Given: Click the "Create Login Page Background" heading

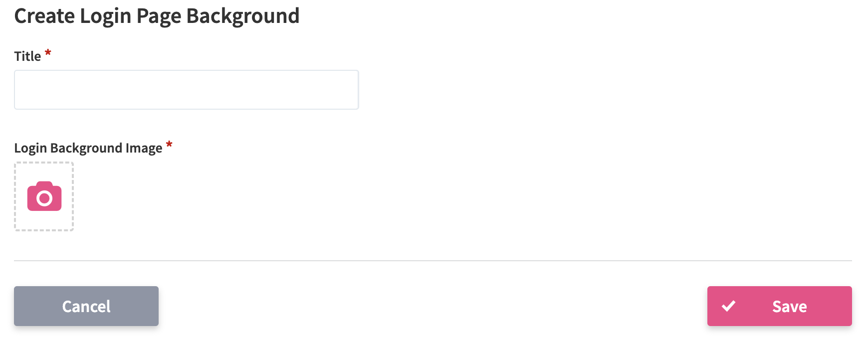Looking at the screenshot, I should tap(157, 16).
